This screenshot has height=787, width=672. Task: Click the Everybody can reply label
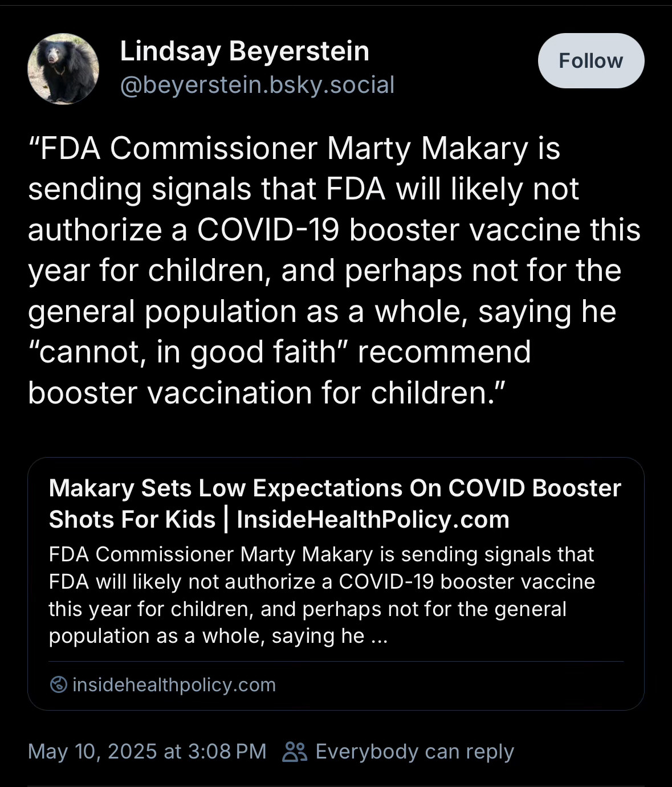tap(415, 752)
